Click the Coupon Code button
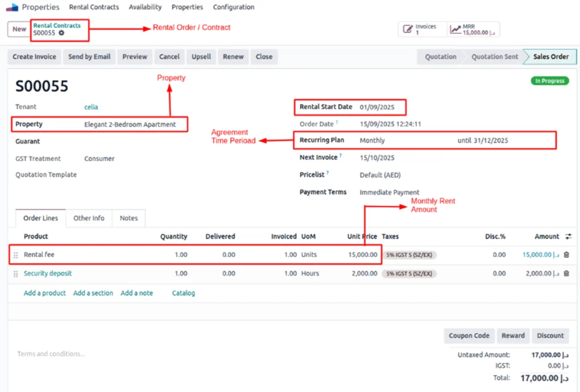 pyautogui.click(x=469, y=336)
